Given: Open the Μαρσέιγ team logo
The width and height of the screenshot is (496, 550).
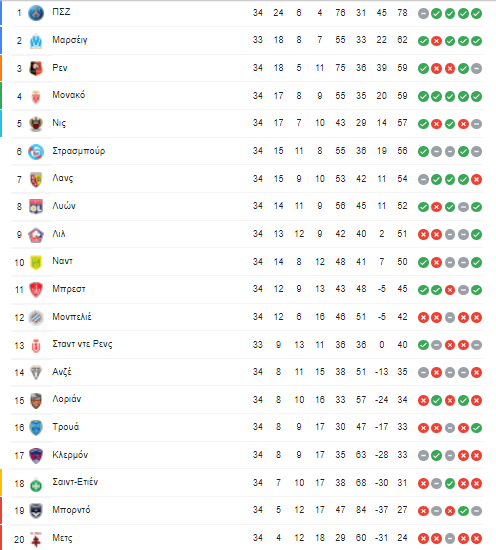Looking at the screenshot, I should click(x=36, y=41).
